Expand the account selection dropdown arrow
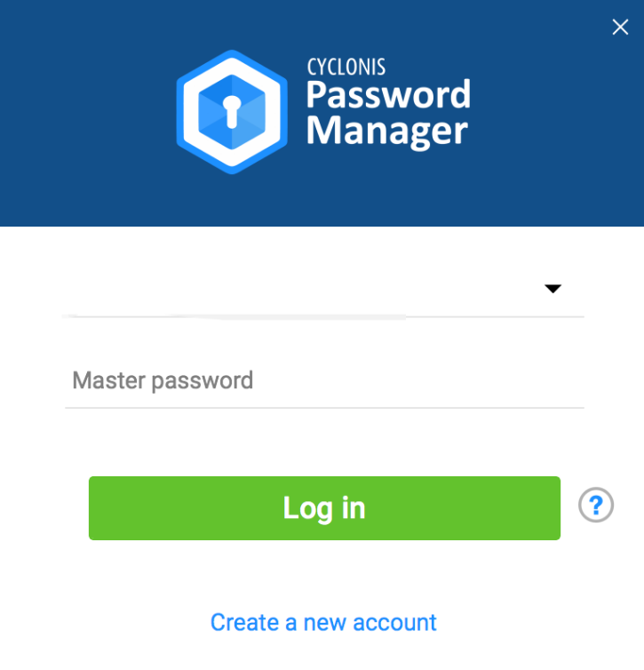644x670 pixels. pos(553,289)
